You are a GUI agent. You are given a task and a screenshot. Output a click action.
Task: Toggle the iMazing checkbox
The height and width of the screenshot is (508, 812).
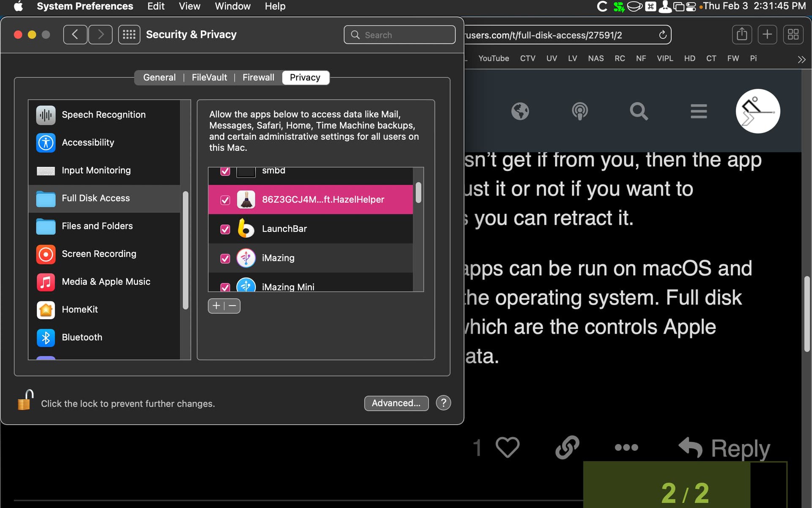click(x=225, y=258)
